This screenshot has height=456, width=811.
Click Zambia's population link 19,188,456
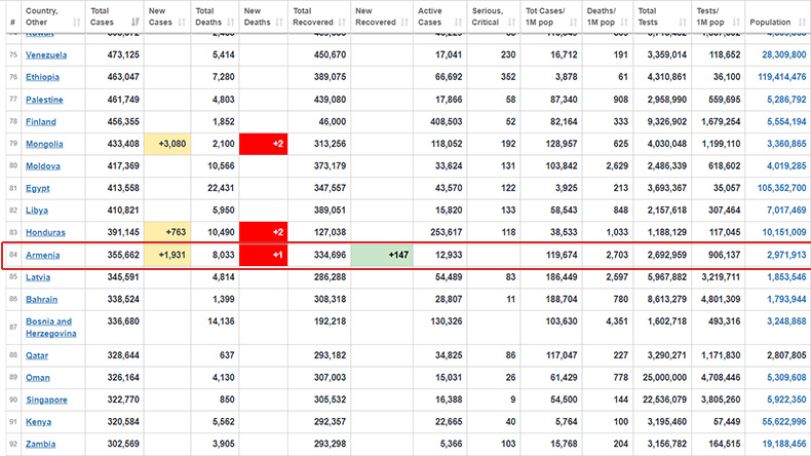pos(784,444)
